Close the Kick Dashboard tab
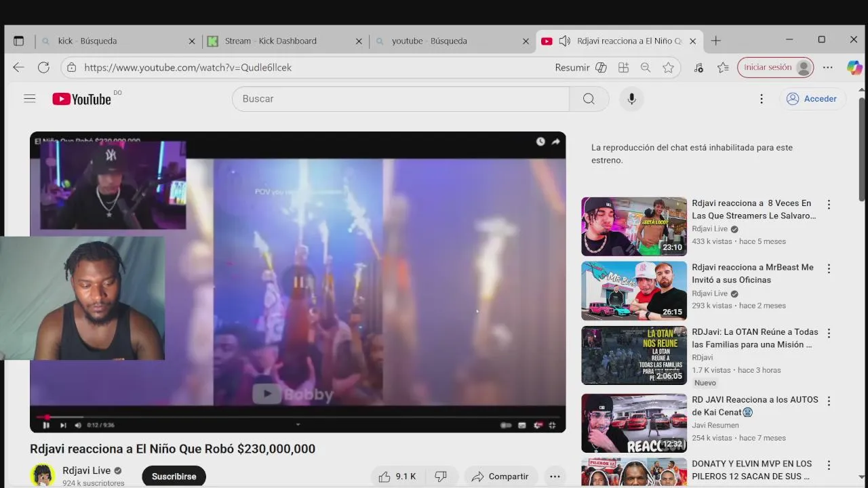Viewport: 868px width, 488px height. pos(359,41)
